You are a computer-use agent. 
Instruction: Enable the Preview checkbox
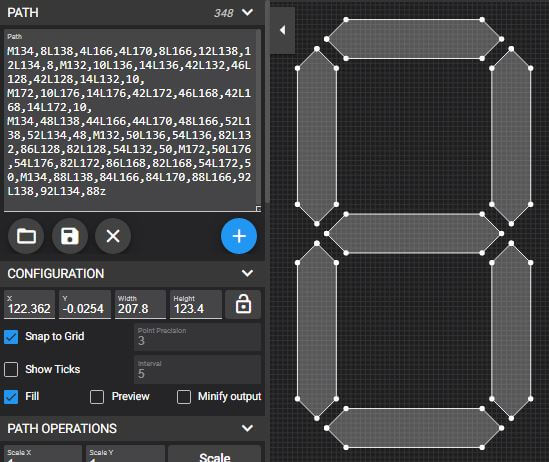click(97, 397)
